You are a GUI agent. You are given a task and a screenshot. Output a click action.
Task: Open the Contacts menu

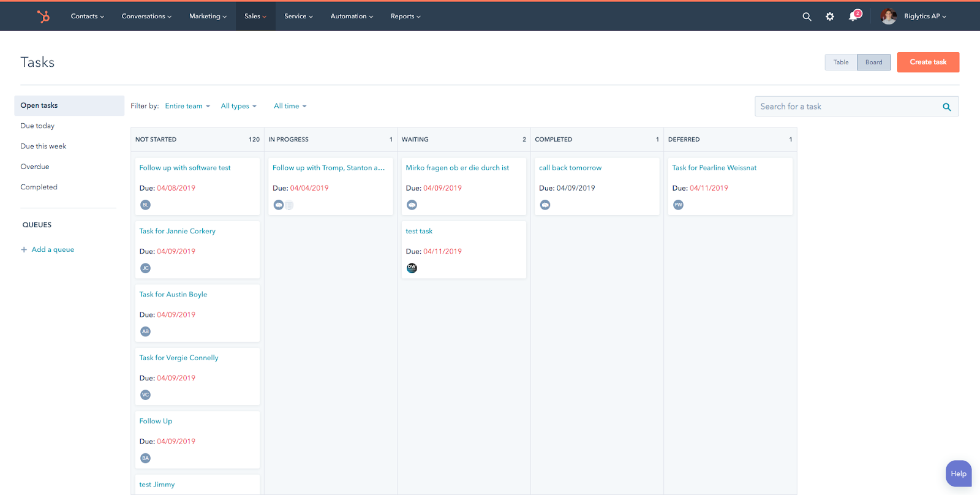(87, 17)
